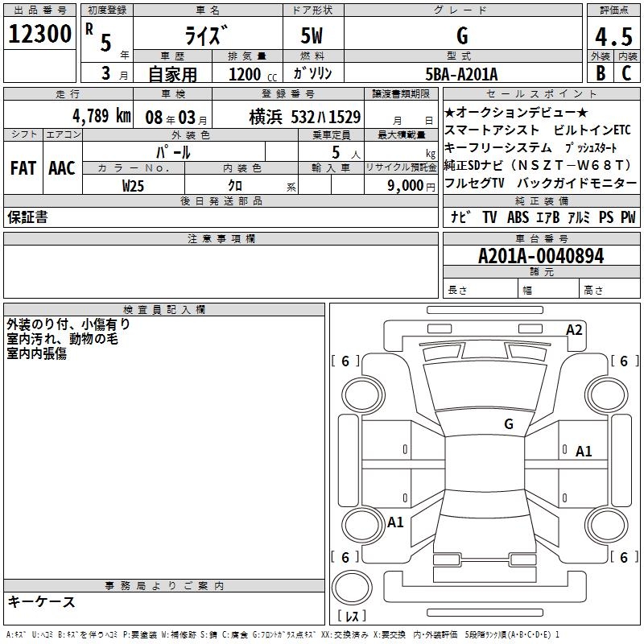Select 純正SDナビ（NSZT-W68T） line
The image size is (644, 644).
(539, 165)
